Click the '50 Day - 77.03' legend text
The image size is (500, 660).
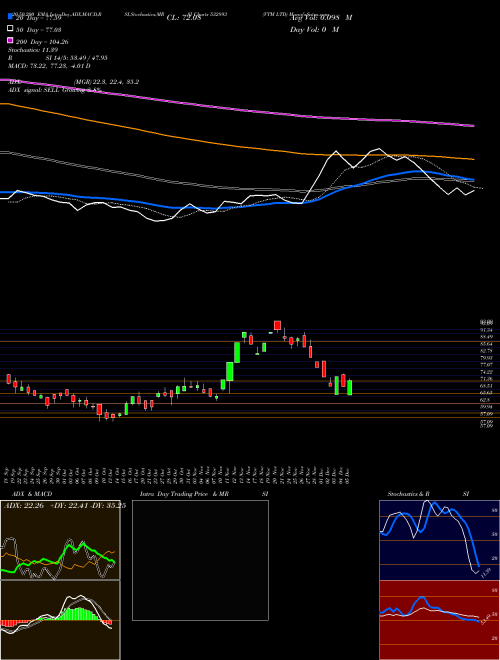point(39,30)
